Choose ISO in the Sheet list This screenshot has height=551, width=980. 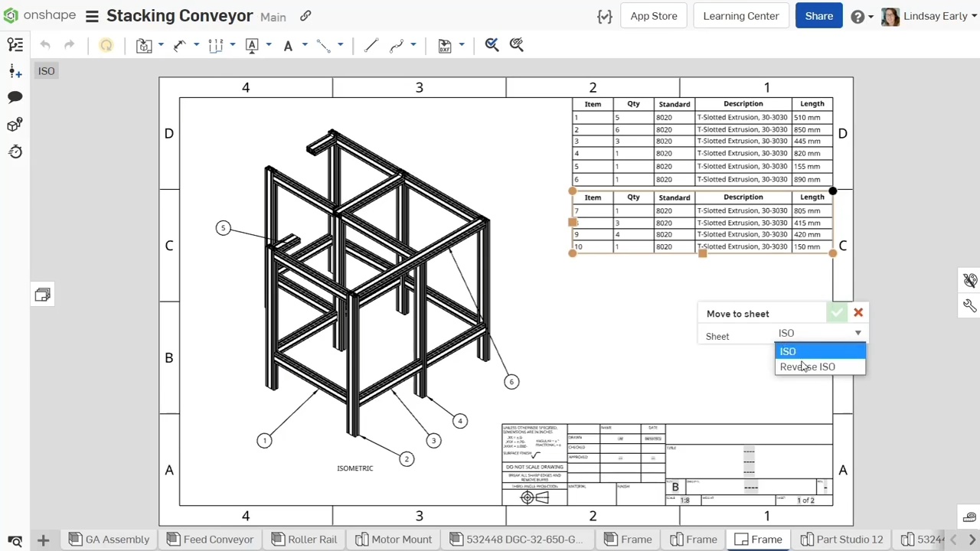point(820,351)
